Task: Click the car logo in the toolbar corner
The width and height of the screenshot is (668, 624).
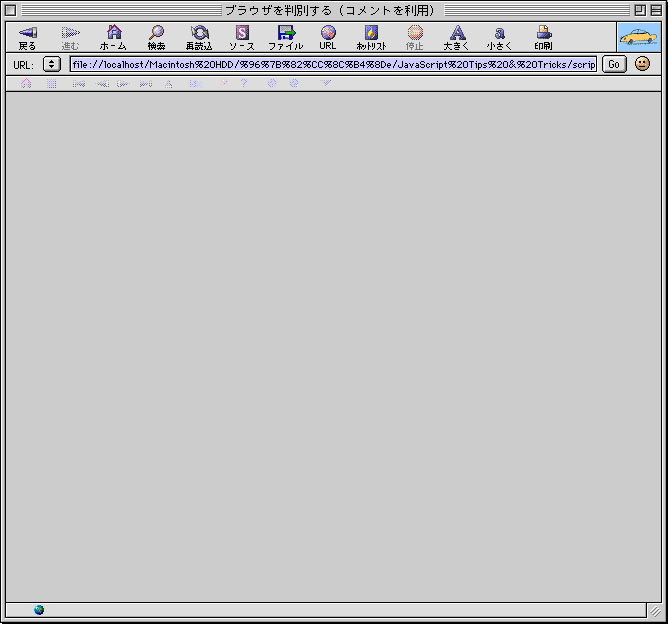Action: pos(638,37)
